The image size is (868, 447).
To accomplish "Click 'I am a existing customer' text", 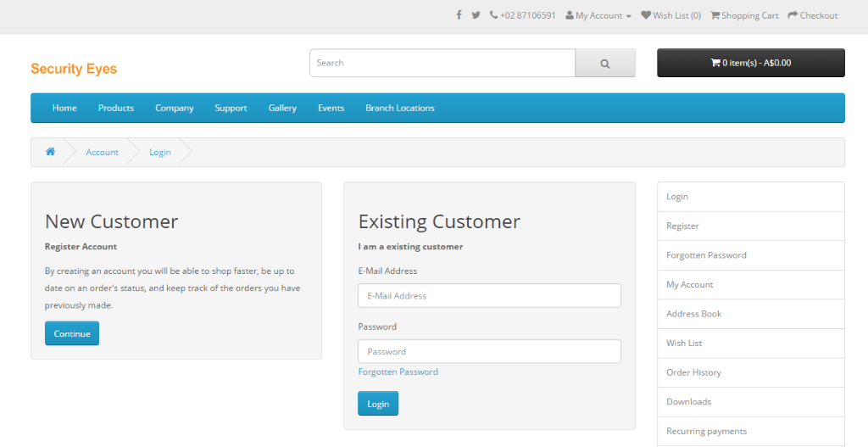I will point(410,247).
